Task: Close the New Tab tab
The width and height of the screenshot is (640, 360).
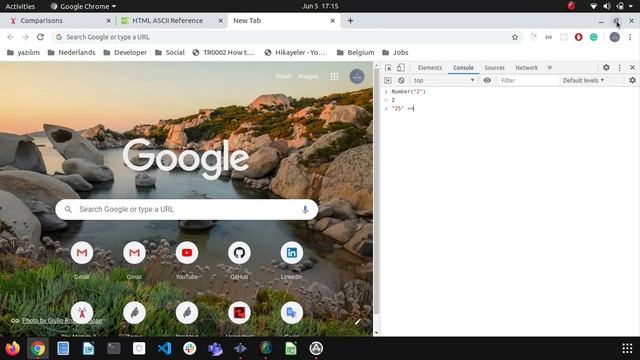Action: (x=332, y=20)
